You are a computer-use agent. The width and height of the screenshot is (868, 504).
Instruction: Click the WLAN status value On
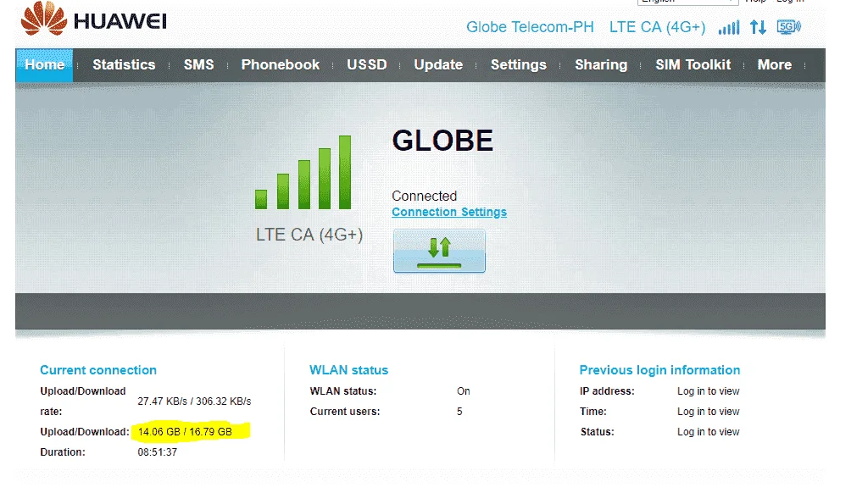click(x=464, y=391)
